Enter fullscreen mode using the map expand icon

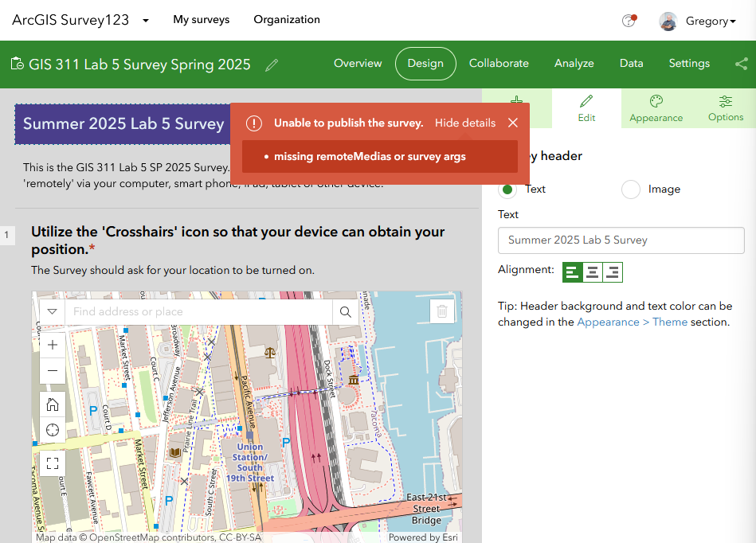pyautogui.click(x=52, y=463)
